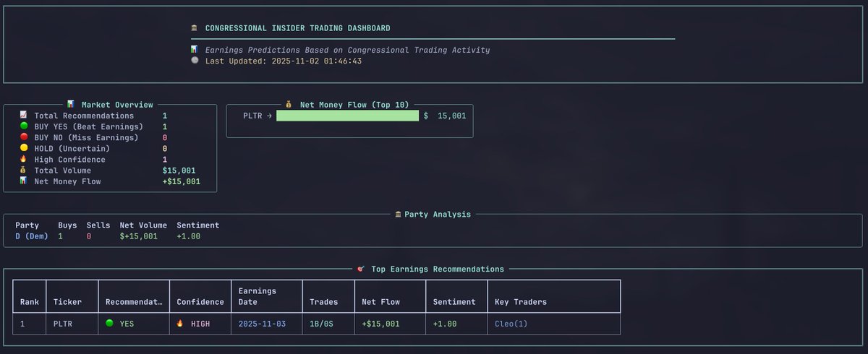Click the green PLTR net money flow bar
868x354 pixels.
tap(347, 116)
